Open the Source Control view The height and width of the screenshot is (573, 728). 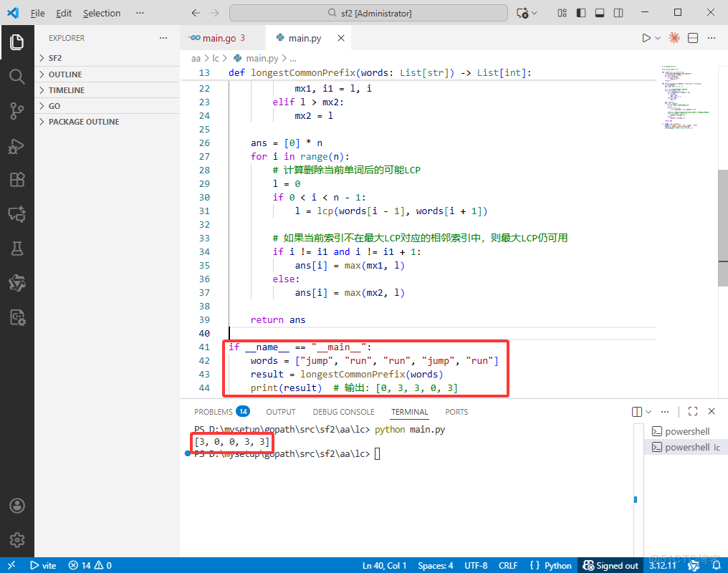pyautogui.click(x=17, y=110)
